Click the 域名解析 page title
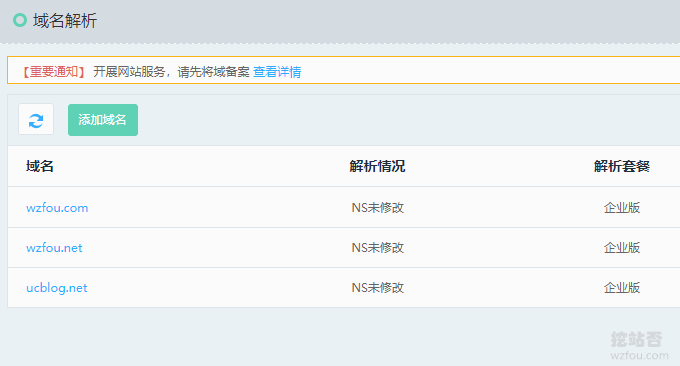This screenshot has height=366, width=680. tap(65, 20)
